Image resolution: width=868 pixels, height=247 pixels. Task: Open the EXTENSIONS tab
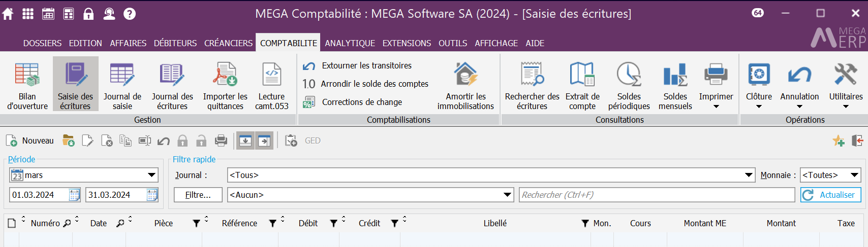click(407, 43)
